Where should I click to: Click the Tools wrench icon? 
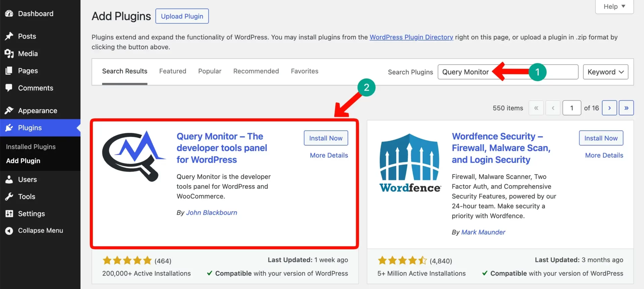tap(9, 197)
